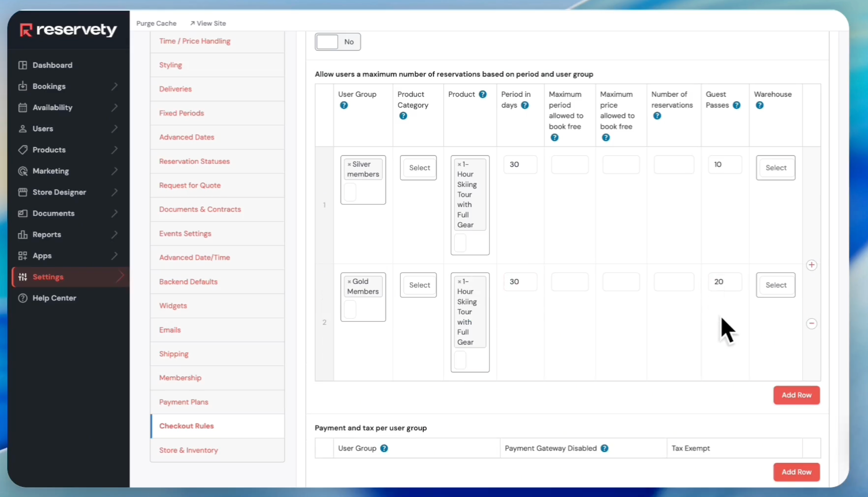
Task: Click the Marketing target icon
Action: tap(23, 171)
